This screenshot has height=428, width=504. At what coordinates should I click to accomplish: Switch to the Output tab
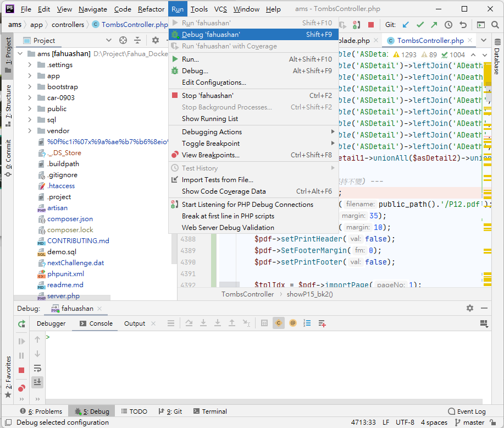coord(135,323)
